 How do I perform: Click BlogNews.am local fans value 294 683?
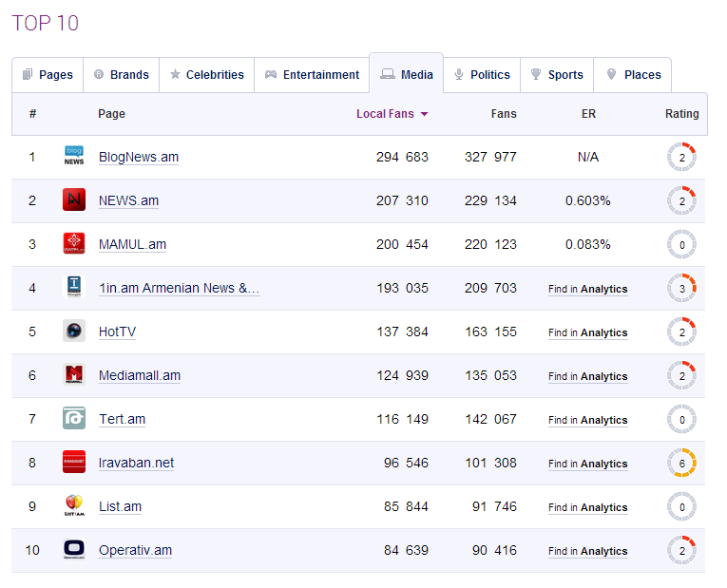click(x=402, y=157)
